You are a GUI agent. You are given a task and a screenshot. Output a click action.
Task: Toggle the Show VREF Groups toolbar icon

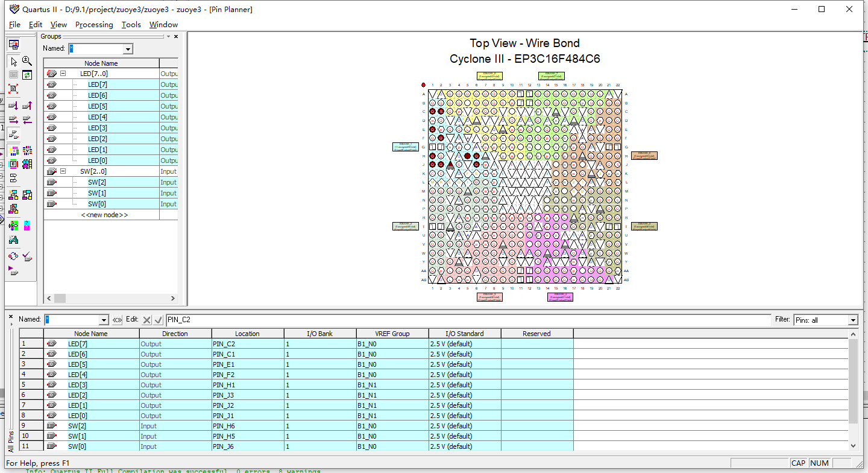click(27, 150)
